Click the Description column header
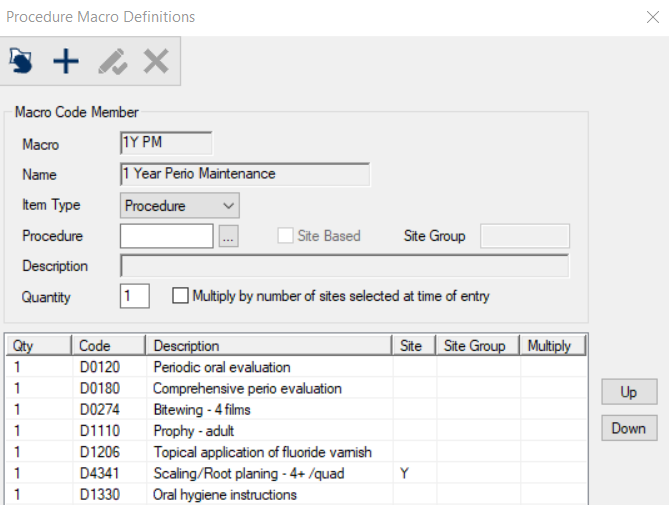The width and height of the screenshot is (669, 505). (268, 345)
